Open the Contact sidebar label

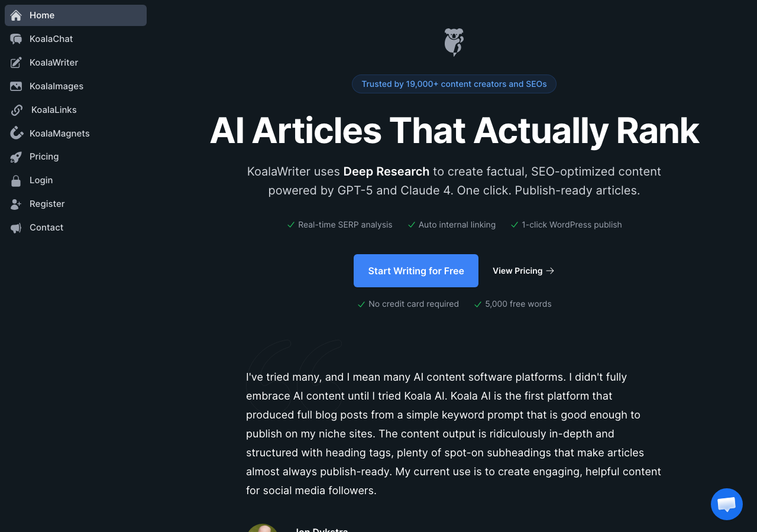[47, 228]
